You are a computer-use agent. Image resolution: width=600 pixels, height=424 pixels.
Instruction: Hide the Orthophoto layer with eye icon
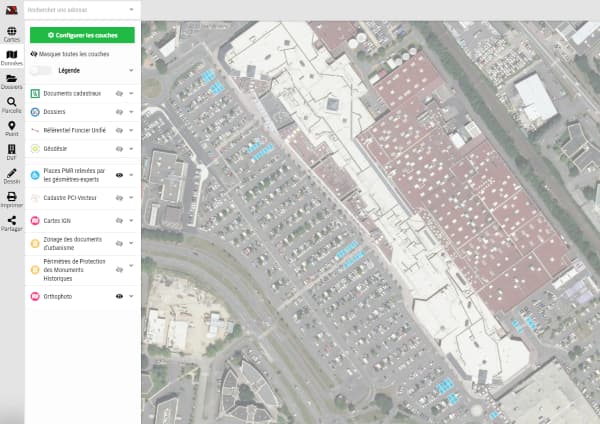click(x=119, y=296)
